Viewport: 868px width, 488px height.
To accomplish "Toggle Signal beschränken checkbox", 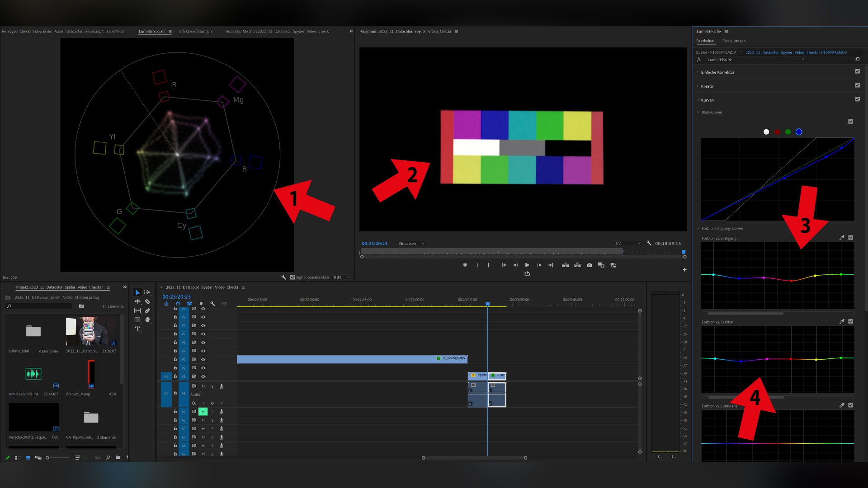I will [292, 277].
